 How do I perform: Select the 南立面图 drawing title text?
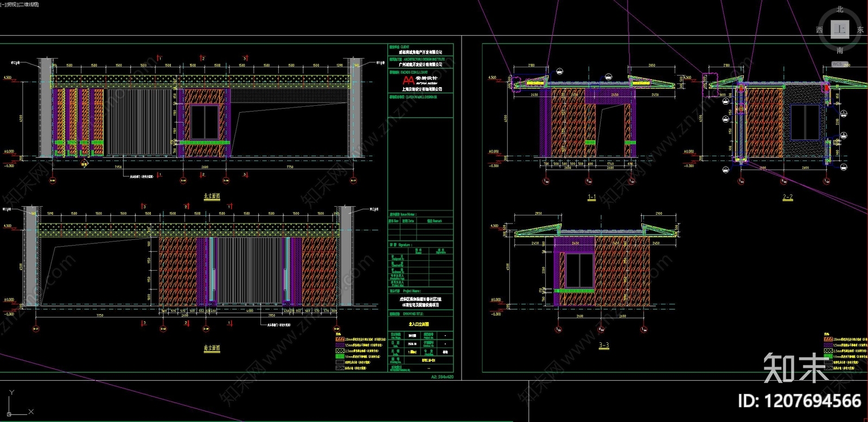pyautogui.click(x=212, y=348)
